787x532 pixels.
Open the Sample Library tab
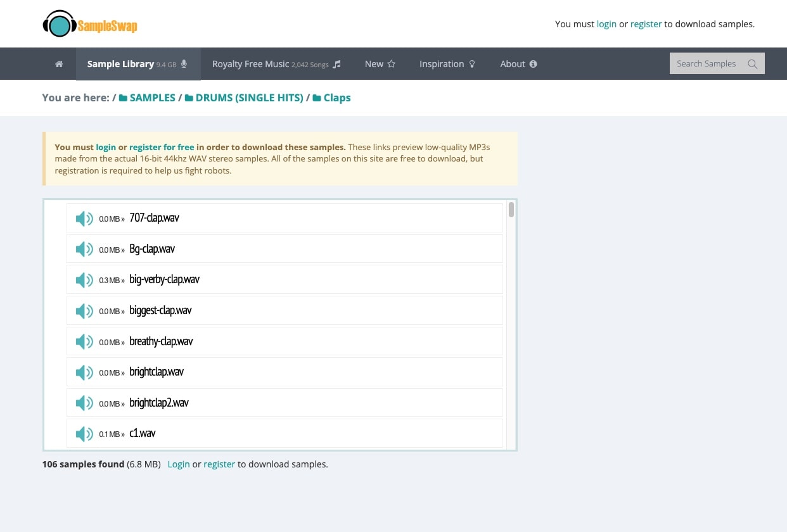[138, 64]
